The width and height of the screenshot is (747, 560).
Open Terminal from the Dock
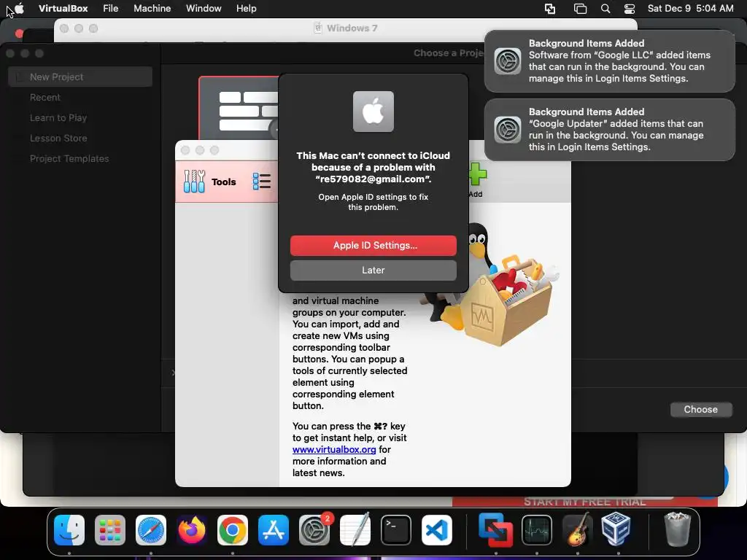396,530
